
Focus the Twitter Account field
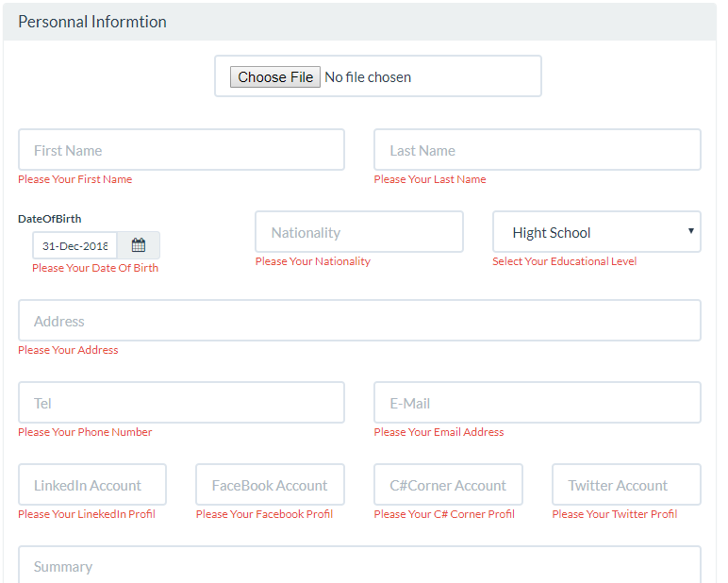point(626,485)
